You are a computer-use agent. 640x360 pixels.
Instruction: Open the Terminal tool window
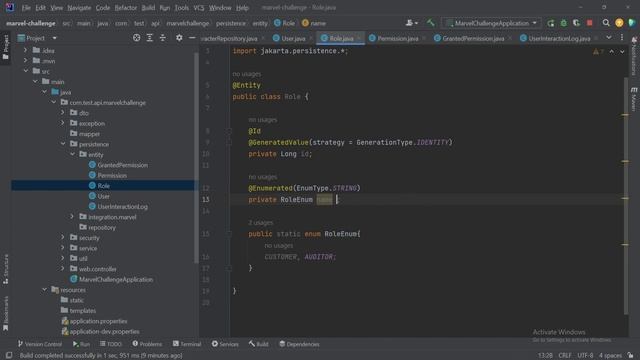(187, 344)
